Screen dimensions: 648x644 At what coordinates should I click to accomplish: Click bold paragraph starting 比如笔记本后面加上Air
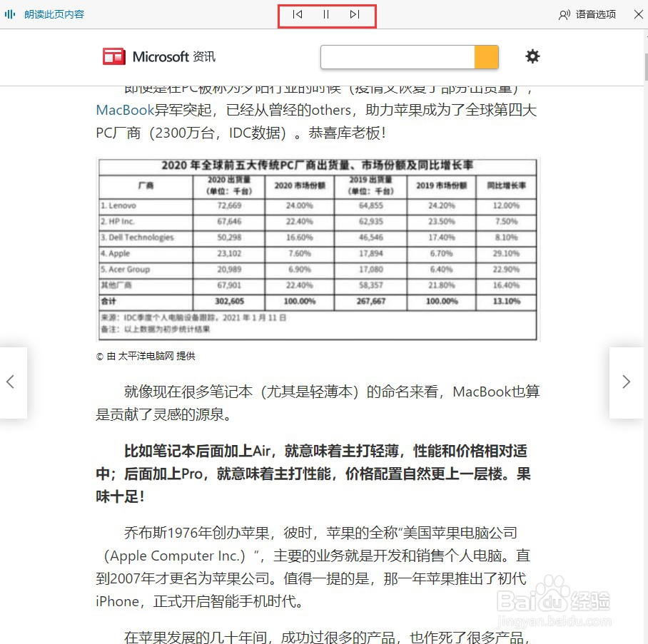(x=313, y=474)
